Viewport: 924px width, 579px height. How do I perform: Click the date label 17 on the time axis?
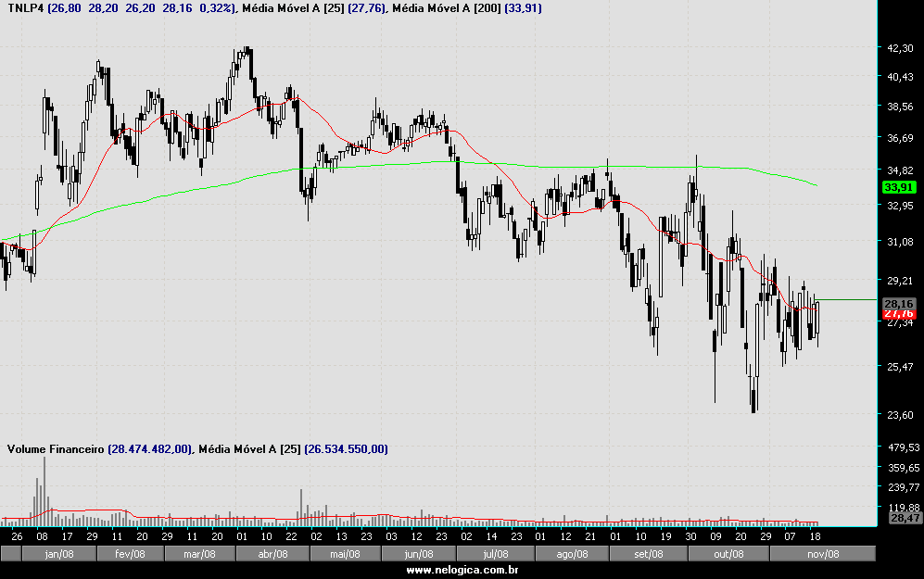(67, 536)
